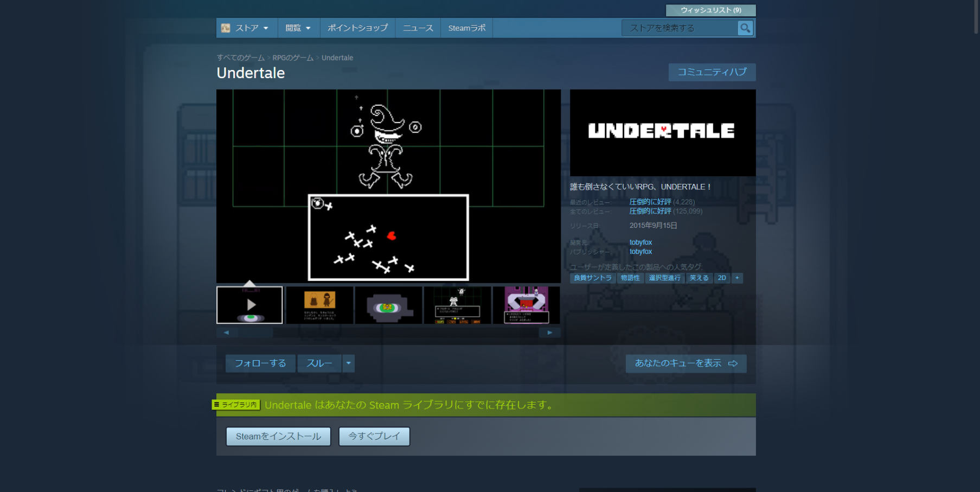Go to Steamラボ in navigation bar
The width and height of the screenshot is (980, 492).
pyautogui.click(x=466, y=28)
